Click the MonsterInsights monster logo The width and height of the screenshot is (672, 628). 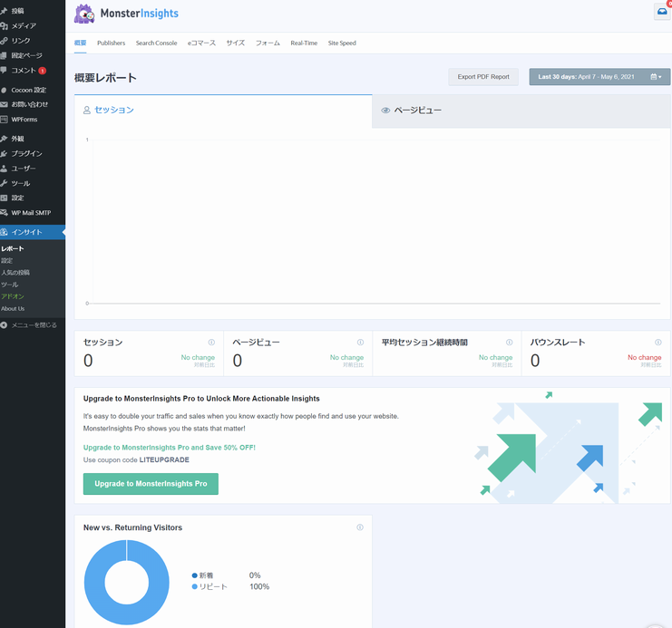click(x=84, y=14)
